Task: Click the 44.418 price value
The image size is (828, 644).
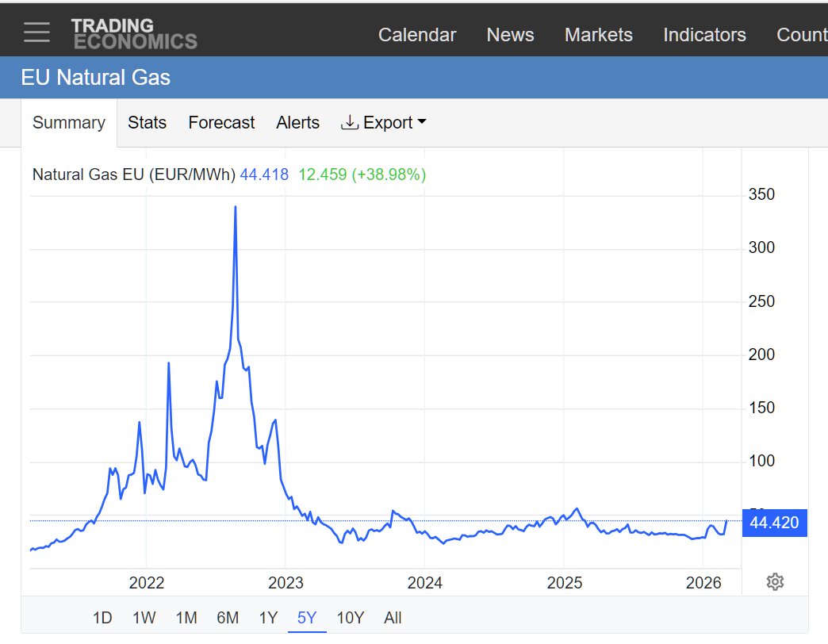Action: click(x=264, y=174)
